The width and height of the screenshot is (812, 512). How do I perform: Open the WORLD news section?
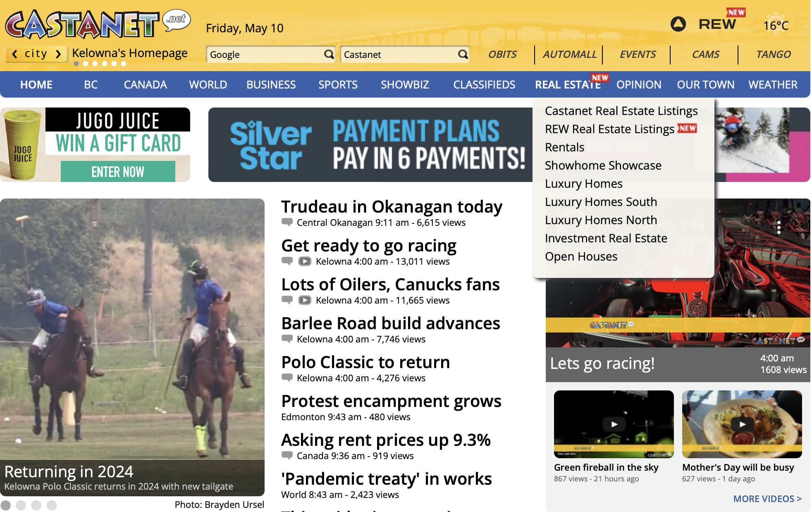point(208,85)
